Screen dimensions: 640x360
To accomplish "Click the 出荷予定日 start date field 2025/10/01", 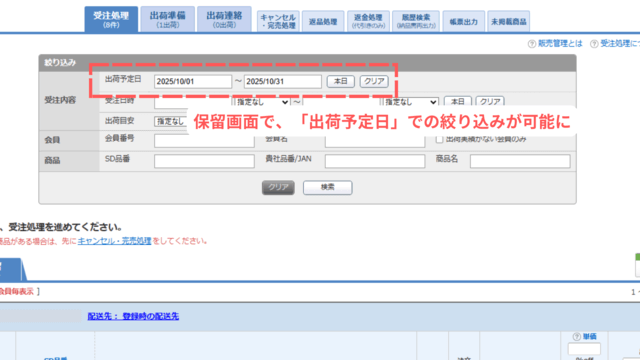I will point(193,81).
